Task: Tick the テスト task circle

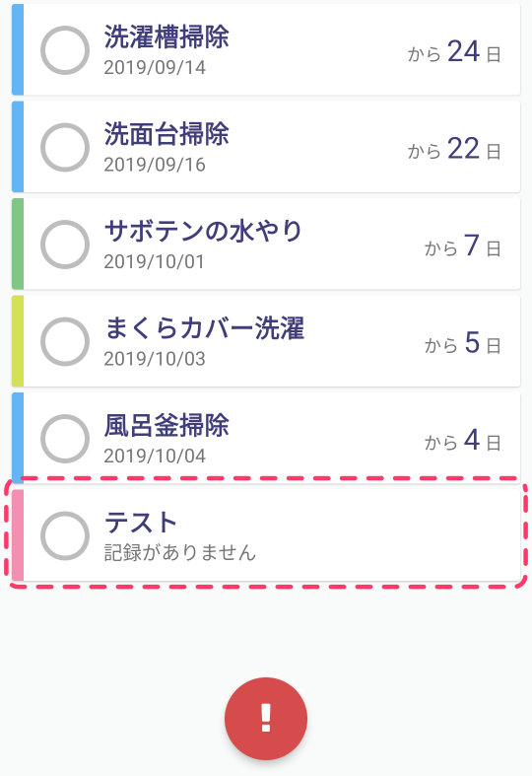Action: pyautogui.click(x=65, y=535)
